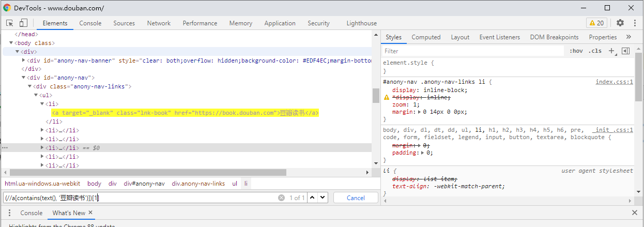644x227 pixels.
Task: Switch to the Elements panel tab
Action: pos(55,23)
